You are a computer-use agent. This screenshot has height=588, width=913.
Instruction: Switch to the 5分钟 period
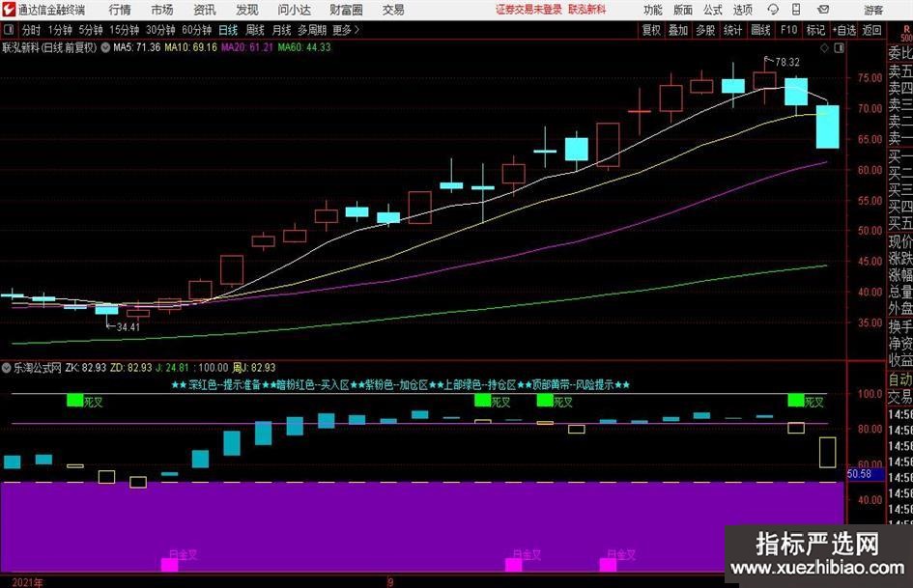pyautogui.click(x=91, y=30)
